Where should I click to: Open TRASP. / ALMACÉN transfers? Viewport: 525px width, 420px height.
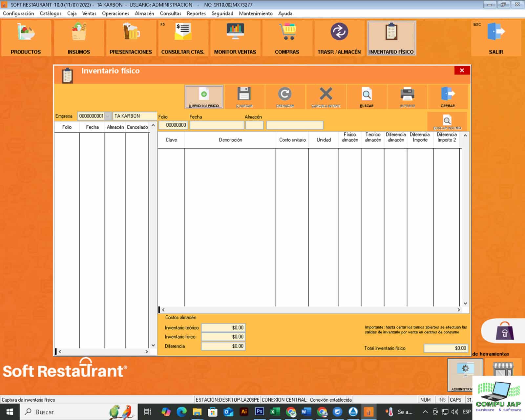pyautogui.click(x=339, y=38)
